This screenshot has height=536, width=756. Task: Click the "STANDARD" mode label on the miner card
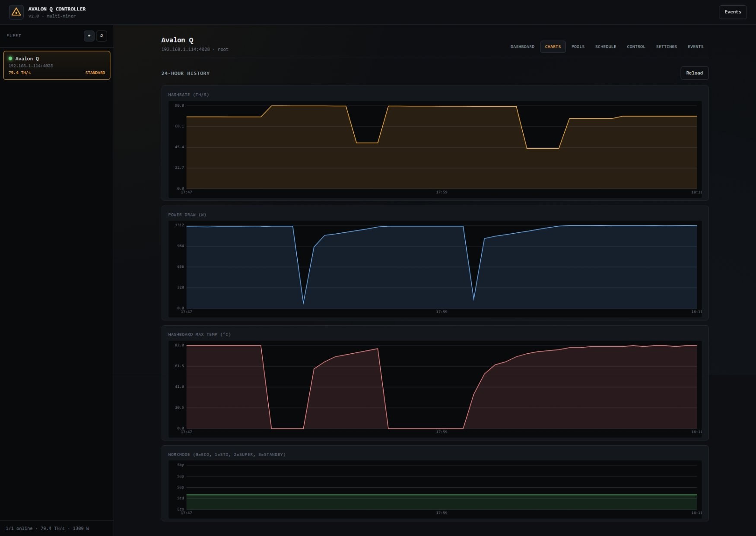(x=95, y=73)
